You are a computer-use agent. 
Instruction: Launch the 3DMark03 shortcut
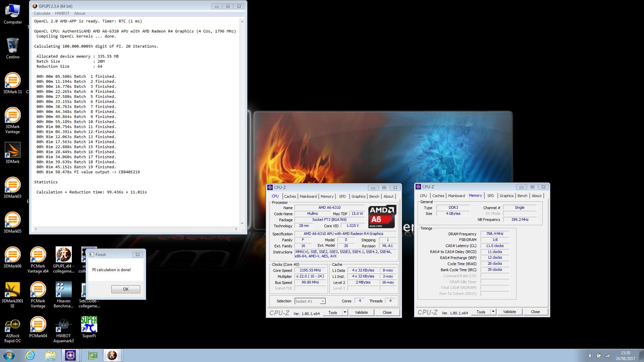(x=13, y=188)
